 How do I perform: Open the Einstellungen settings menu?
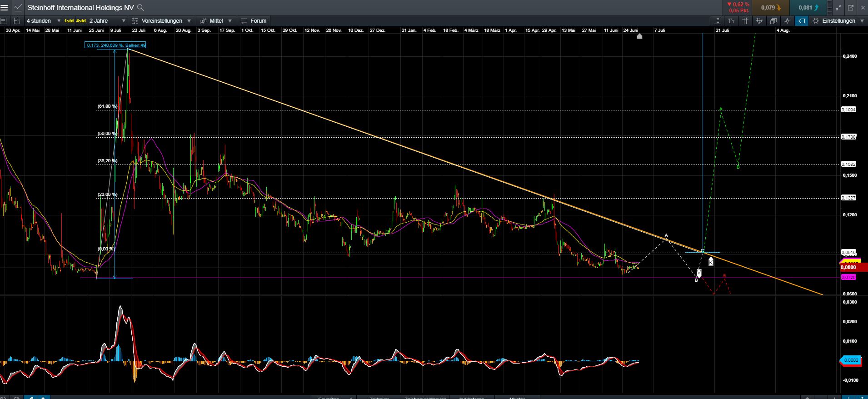[x=838, y=21]
